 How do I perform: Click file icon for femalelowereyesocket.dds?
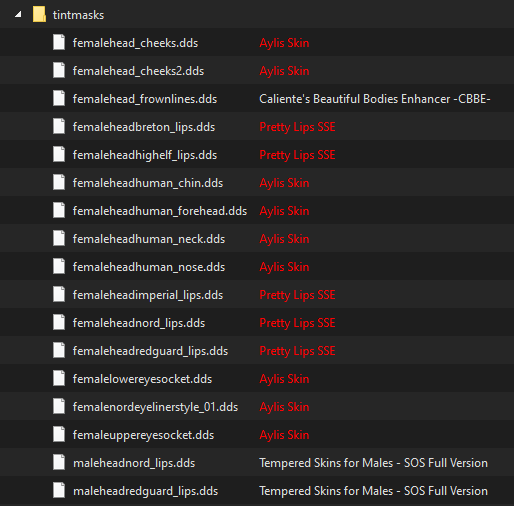59,379
